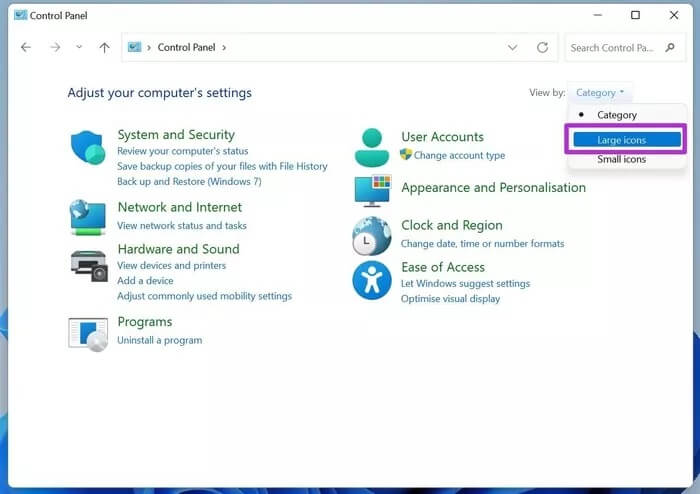Open the Appearance and Personalisation monitor icon

373,191
